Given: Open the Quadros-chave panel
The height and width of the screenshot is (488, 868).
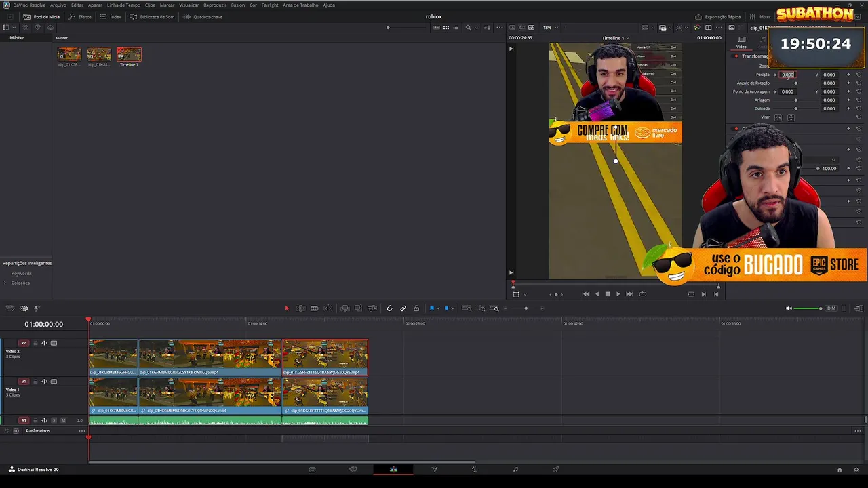Looking at the screenshot, I should pos(203,17).
